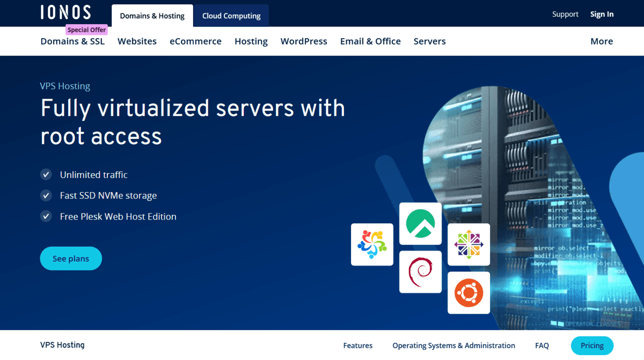Click the Rocky Linux green logo tile
Viewport: 644px width, 360px height.
pos(420,224)
